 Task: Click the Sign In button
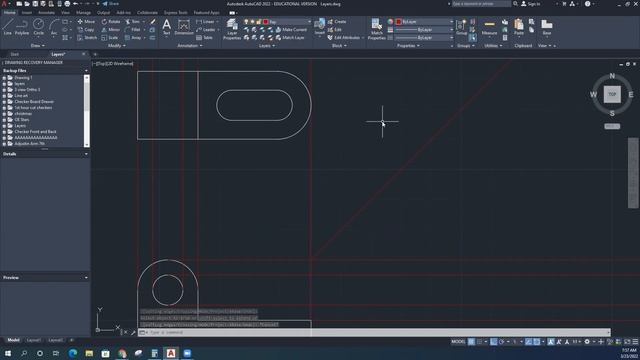point(530,4)
